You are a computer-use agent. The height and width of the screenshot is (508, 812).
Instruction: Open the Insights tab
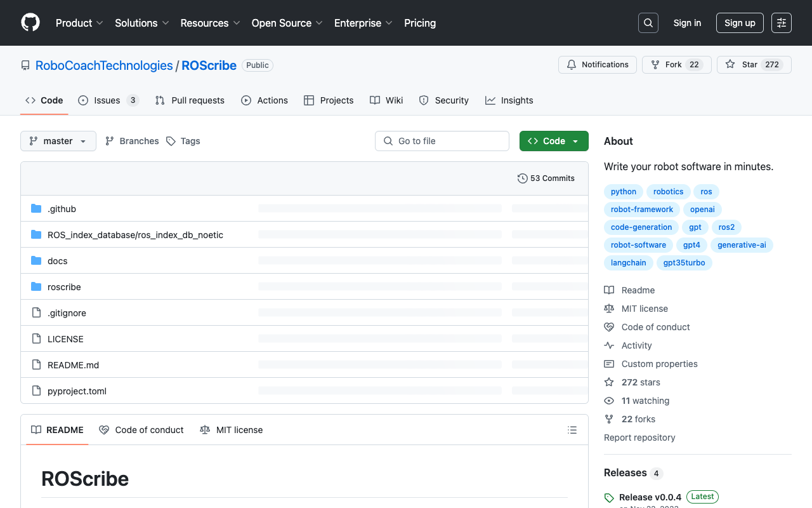[x=509, y=100]
